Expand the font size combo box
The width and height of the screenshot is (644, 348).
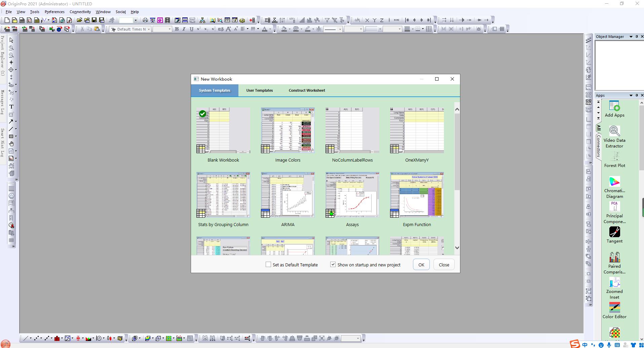169,29
